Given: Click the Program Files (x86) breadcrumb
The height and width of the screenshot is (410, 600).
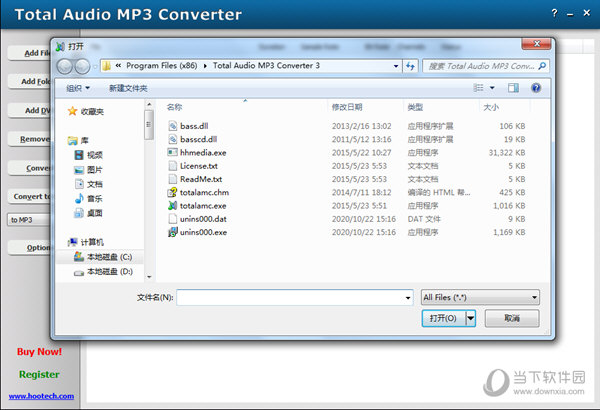Looking at the screenshot, I should [x=161, y=66].
